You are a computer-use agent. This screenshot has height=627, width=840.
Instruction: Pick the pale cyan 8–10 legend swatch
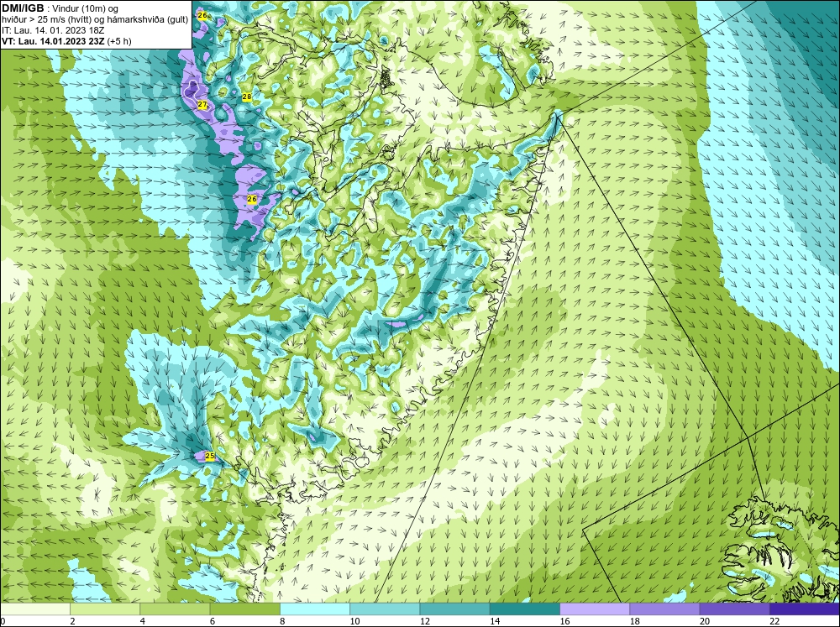click(x=315, y=609)
